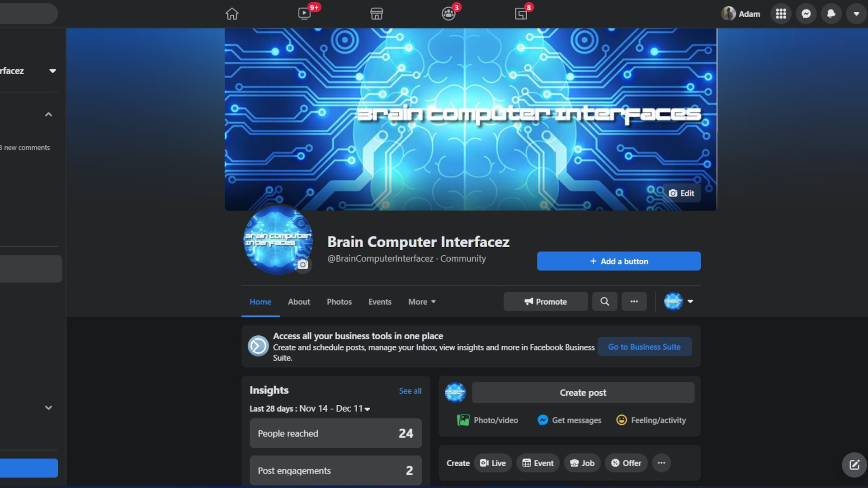Expand the sidebar page name dropdown
This screenshot has height=488, width=868.
pyautogui.click(x=53, y=71)
